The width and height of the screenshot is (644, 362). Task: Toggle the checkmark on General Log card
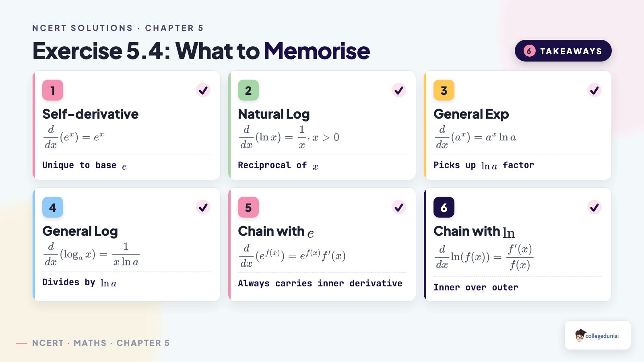pyautogui.click(x=203, y=207)
